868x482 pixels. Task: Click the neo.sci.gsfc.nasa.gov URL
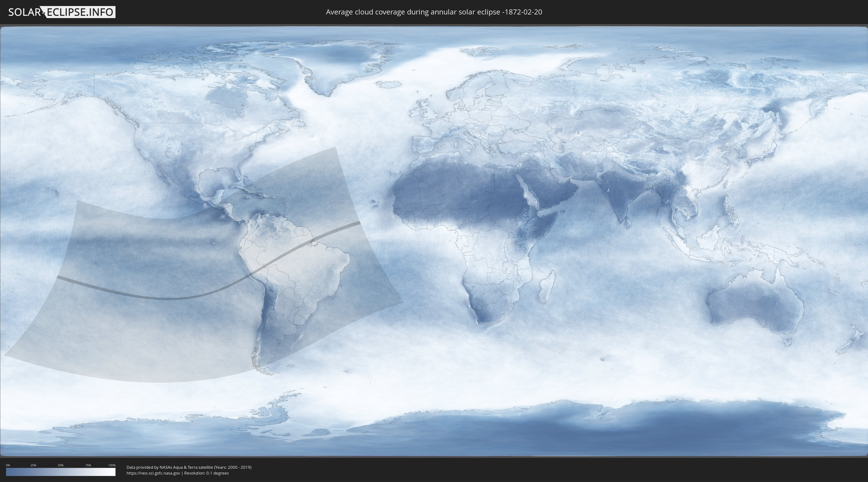(x=153, y=473)
